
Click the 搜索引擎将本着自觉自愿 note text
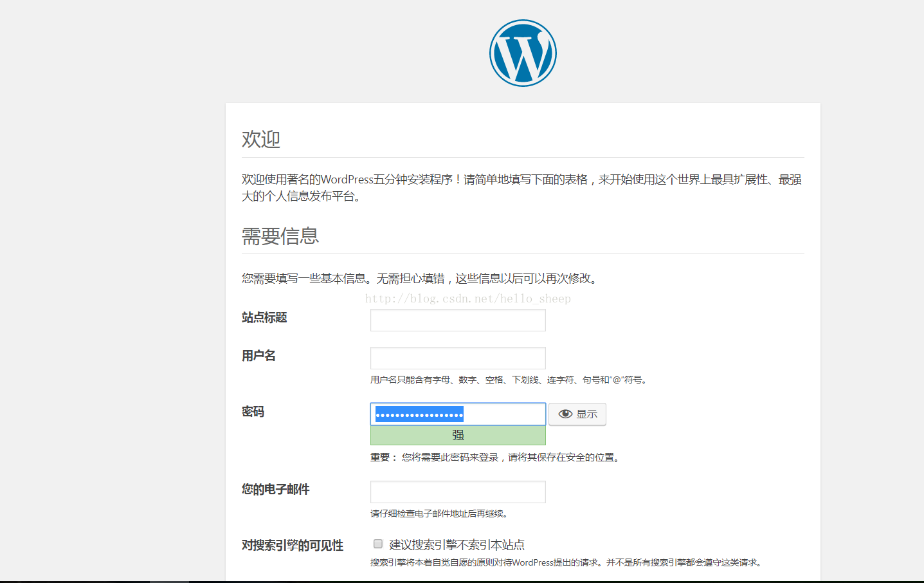point(566,562)
